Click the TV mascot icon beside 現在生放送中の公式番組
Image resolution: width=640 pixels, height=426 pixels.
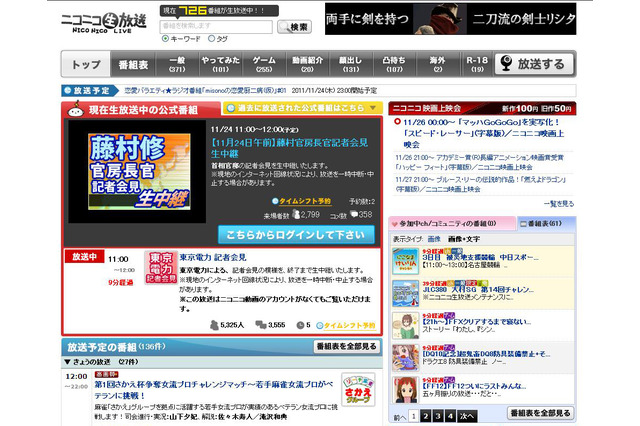tap(76, 109)
